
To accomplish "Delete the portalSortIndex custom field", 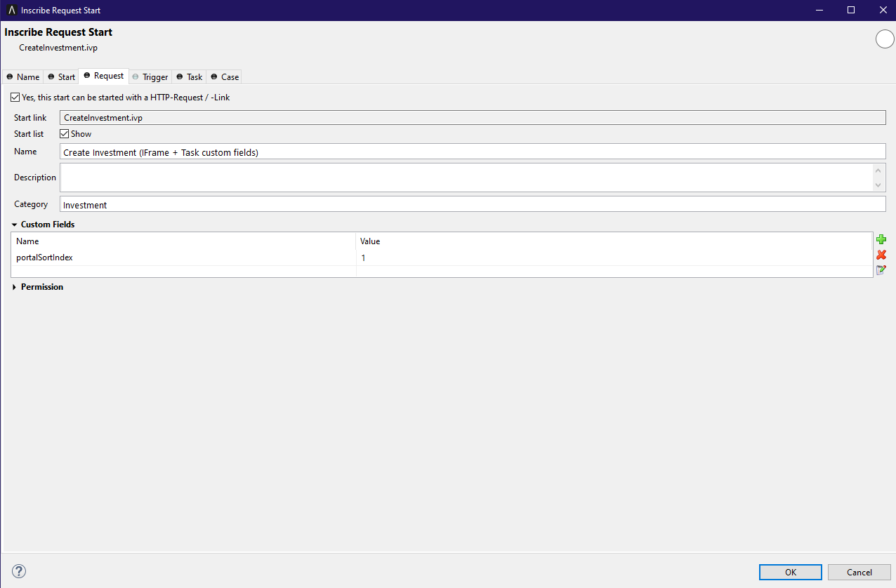I will pyautogui.click(x=881, y=255).
